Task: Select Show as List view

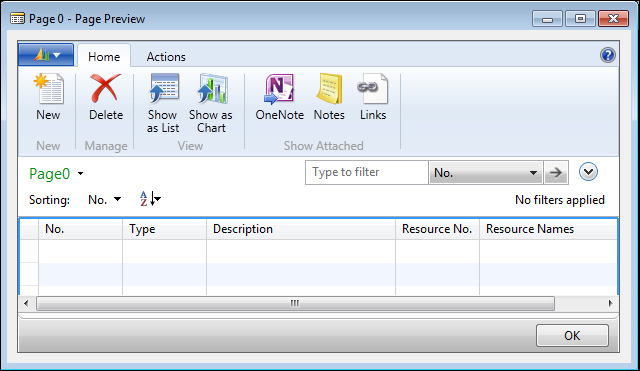Action: 163,88
